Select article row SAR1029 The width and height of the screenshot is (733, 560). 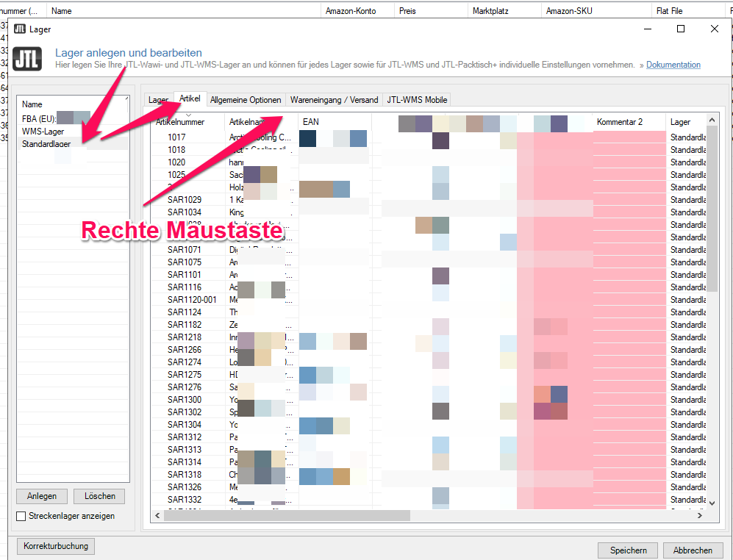click(x=428, y=200)
